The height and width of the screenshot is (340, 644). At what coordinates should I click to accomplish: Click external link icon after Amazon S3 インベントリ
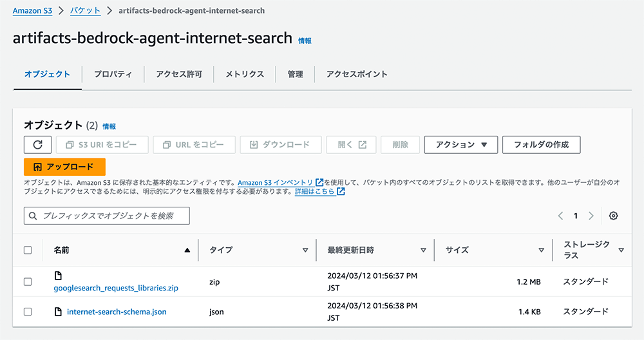point(319,182)
